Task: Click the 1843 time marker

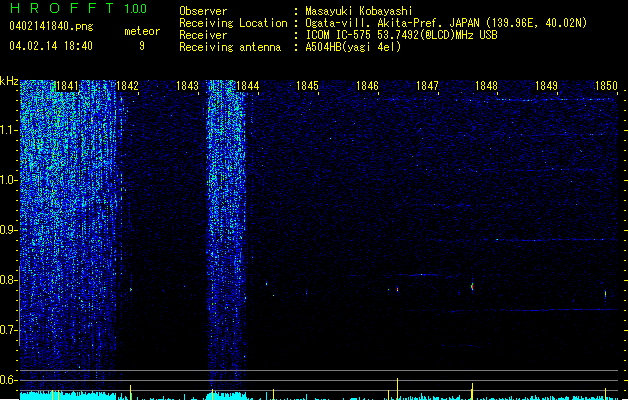Action: [187, 86]
